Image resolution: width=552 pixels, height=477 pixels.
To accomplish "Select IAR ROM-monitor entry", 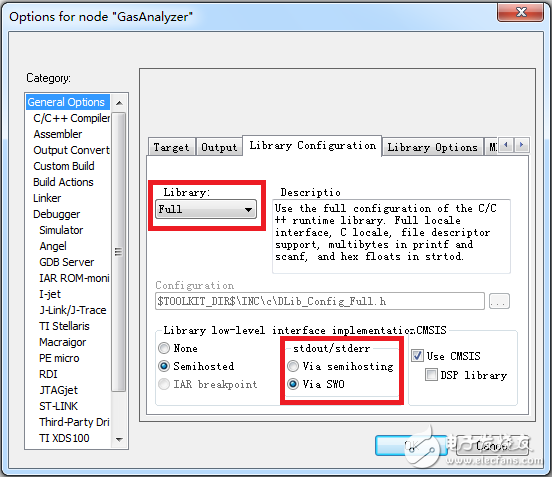I will (x=74, y=278).
